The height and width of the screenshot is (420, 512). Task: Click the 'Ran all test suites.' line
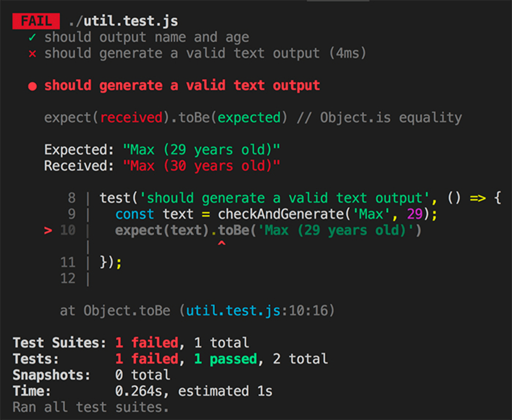pos(91,407)
